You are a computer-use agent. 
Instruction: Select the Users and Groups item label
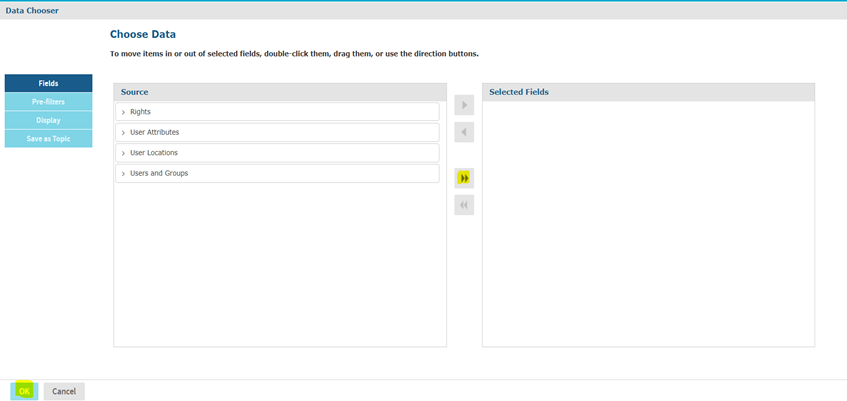point(159,173)
